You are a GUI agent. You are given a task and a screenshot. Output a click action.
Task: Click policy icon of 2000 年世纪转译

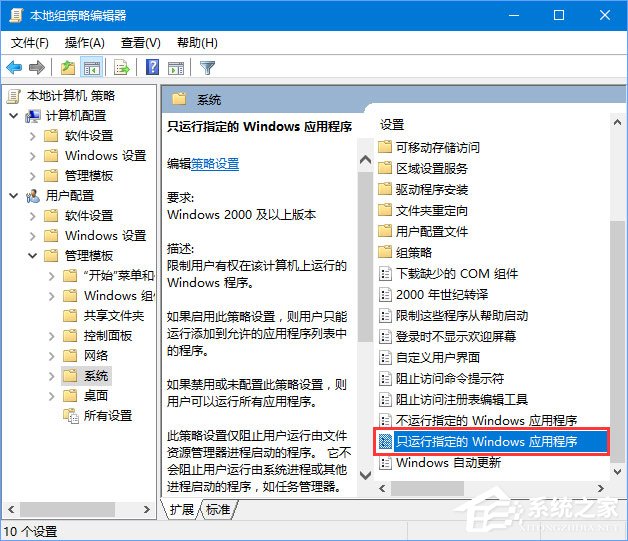(385, 295)
